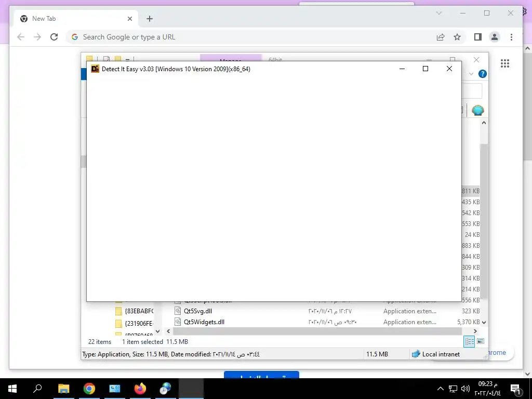Open Windows taskbar search

point(37,389)
